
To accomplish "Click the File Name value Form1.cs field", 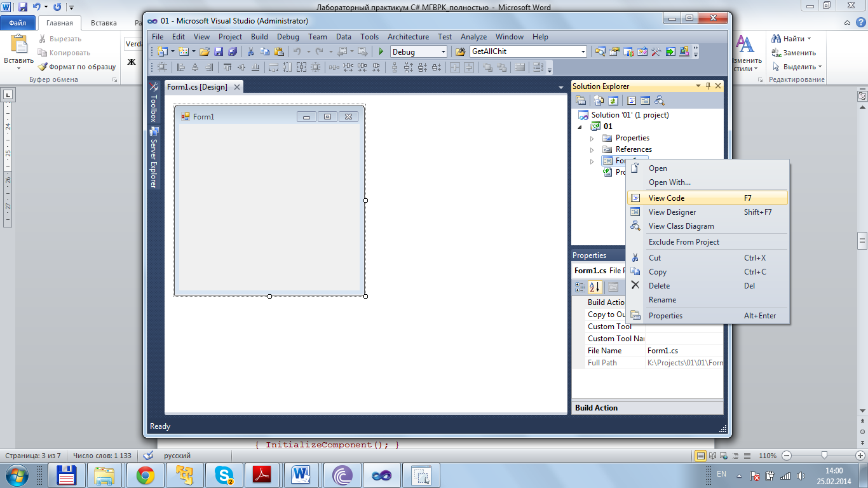I will coord(684,351).
